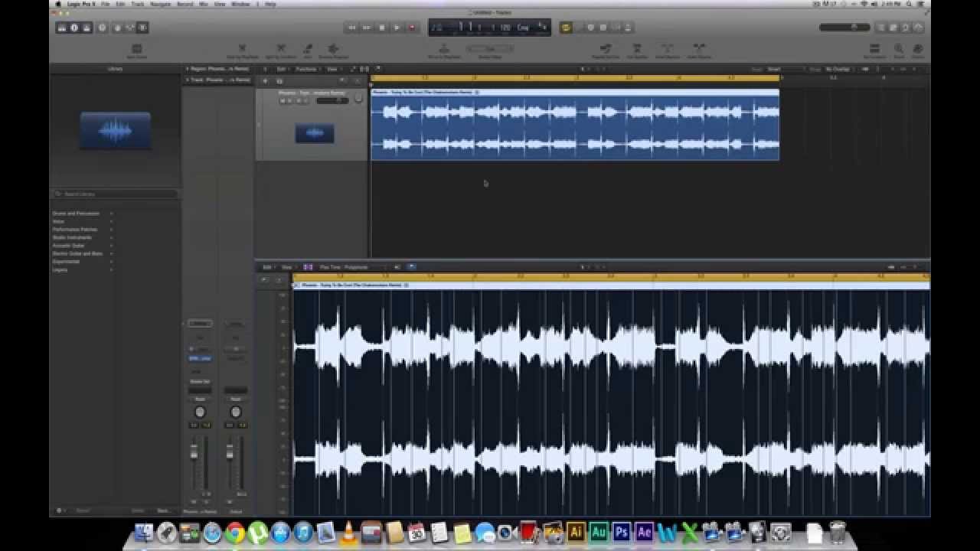The width and height of the screenshot is (980, 551).
Task: Open the File menu in menu bar
Action: [x=105, y=4]
